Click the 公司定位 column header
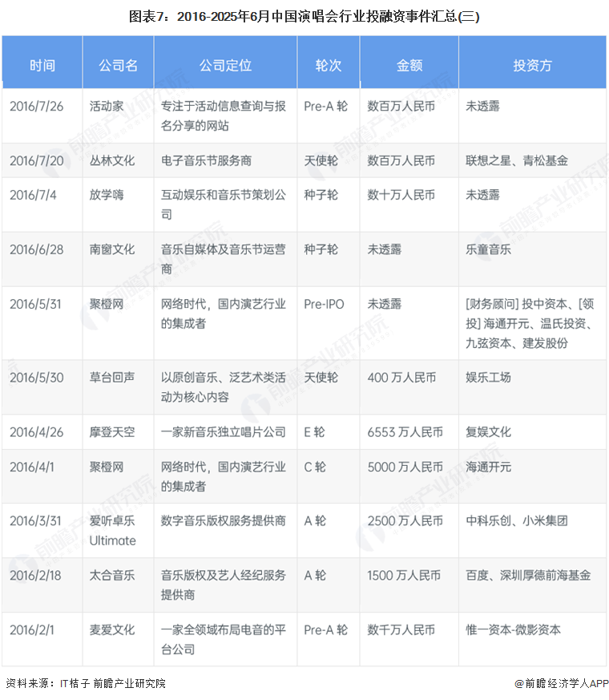This screenshot has height=700, width=609. point(225,66)
